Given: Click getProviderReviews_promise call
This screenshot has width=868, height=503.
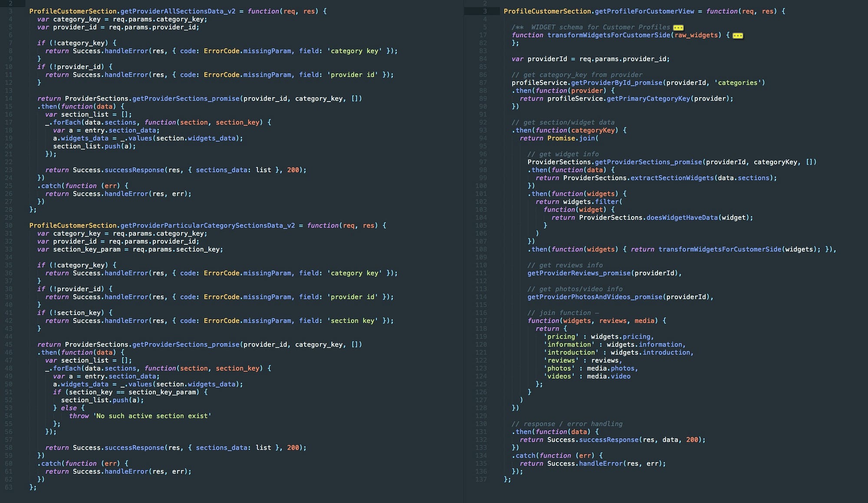Looking at the screenshot, I should click(x=579, y=273).
